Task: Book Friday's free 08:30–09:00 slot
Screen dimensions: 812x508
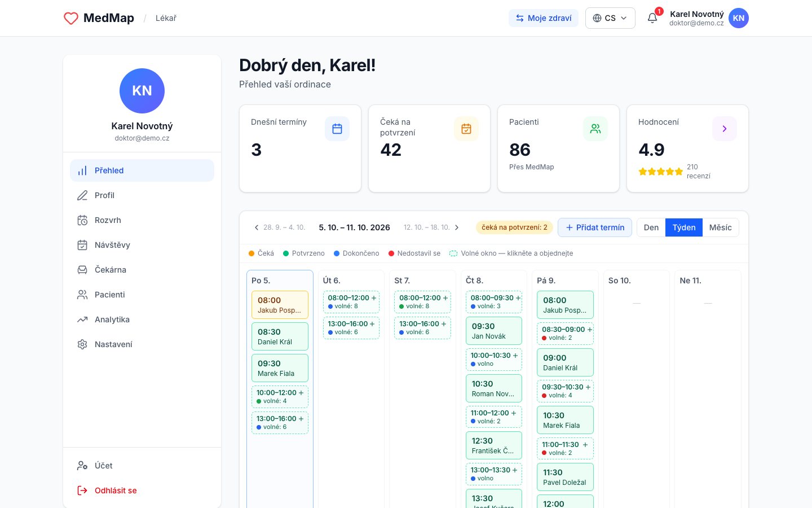Action: pos(566,334)
